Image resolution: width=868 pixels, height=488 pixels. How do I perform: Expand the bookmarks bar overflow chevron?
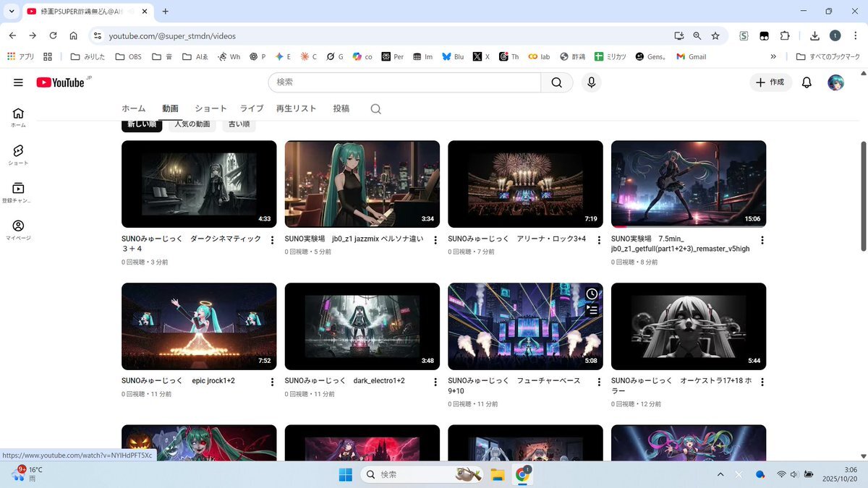(x=773, y=56)
